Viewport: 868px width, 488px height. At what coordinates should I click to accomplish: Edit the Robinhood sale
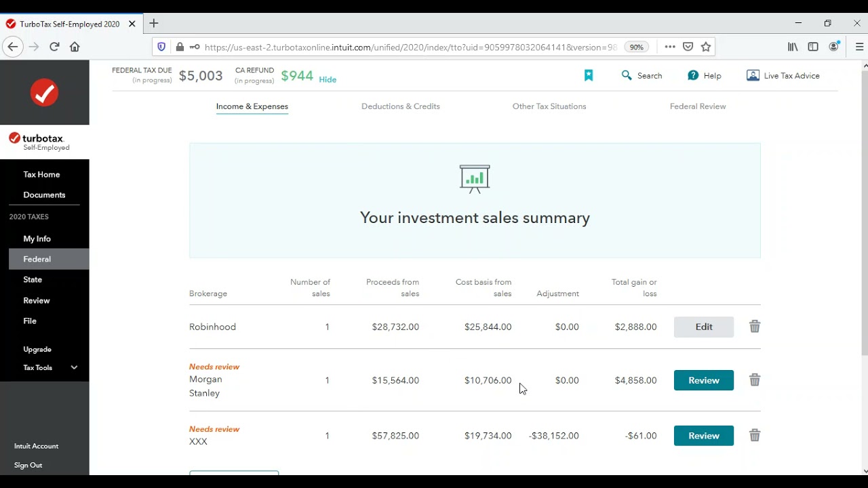tap(704, 327)
